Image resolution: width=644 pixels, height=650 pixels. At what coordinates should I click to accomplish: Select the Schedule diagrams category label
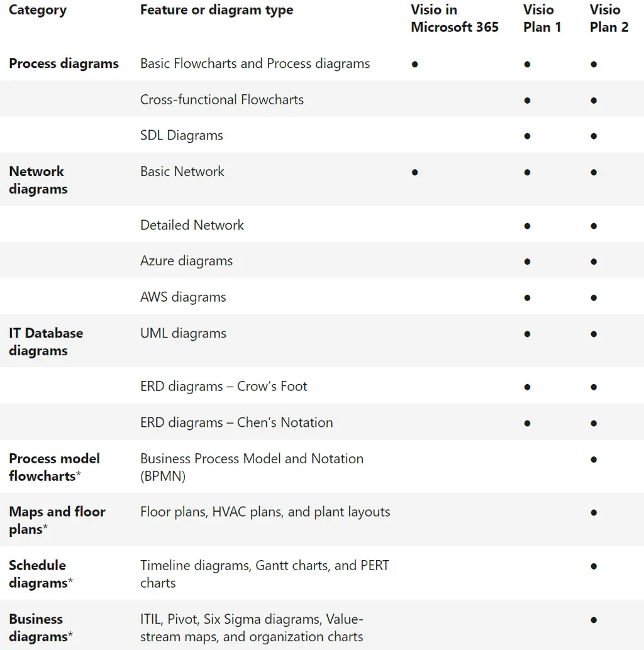click(x=40, y=574)
